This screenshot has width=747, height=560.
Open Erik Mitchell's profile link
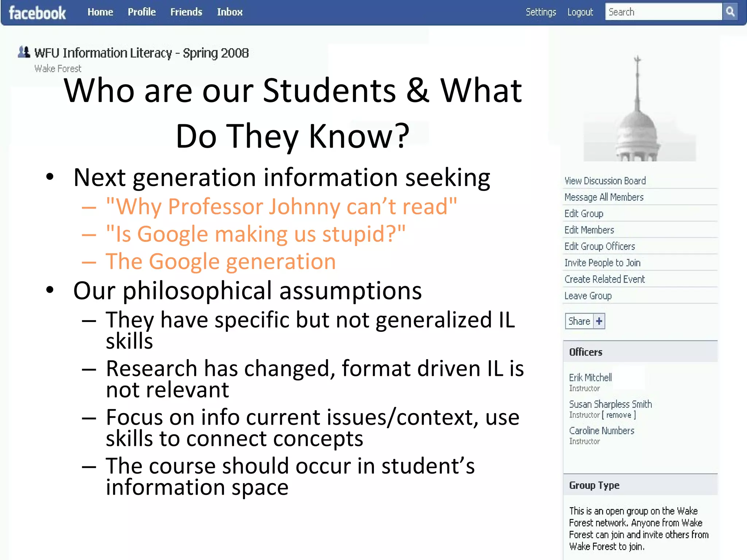click(x=591, y=377)
